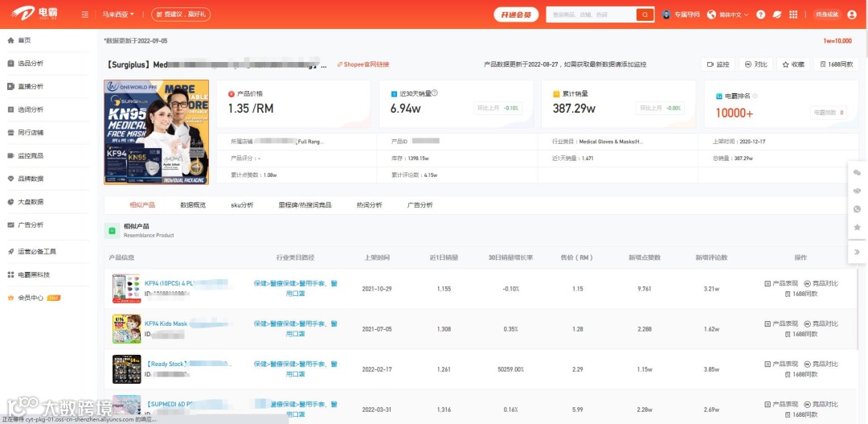Click the 对比 compare button
This screenshot has height=424, width=868.
pyautogui.click(x=755, y=64)
